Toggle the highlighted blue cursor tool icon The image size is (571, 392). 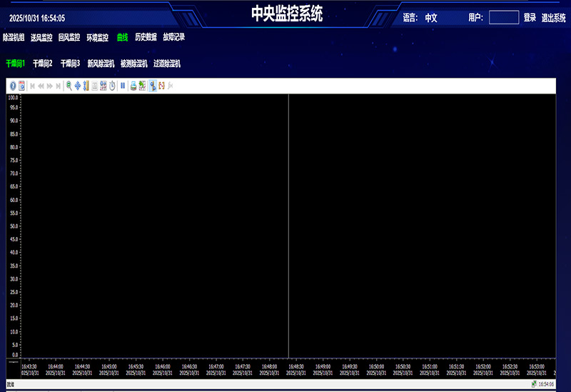coord(153,86)
